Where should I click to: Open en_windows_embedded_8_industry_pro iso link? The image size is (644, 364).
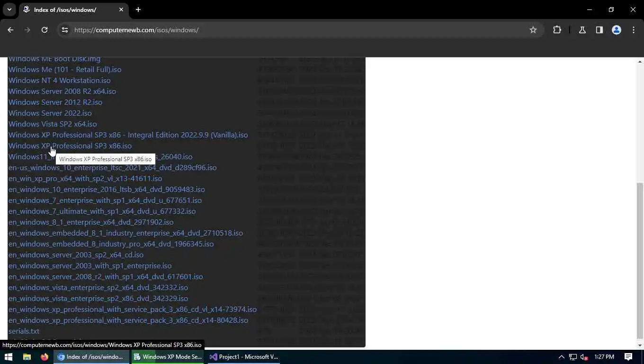click(x=111, y=244)
